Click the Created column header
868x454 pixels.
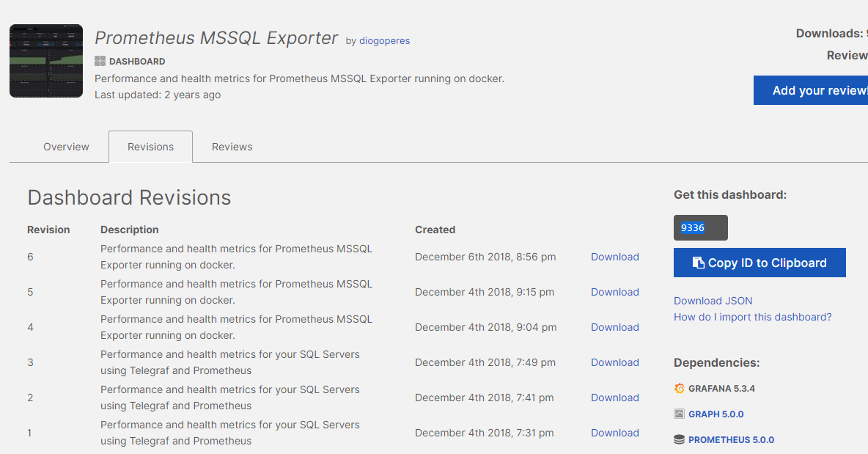[x=435, y=230]
